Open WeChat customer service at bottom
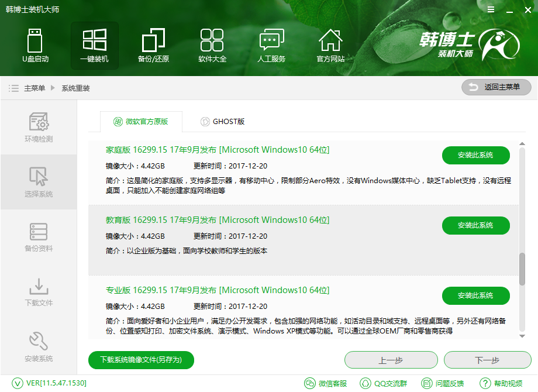Image resolution: width=538 pixels, height=392 pixels. coord(325,383)
